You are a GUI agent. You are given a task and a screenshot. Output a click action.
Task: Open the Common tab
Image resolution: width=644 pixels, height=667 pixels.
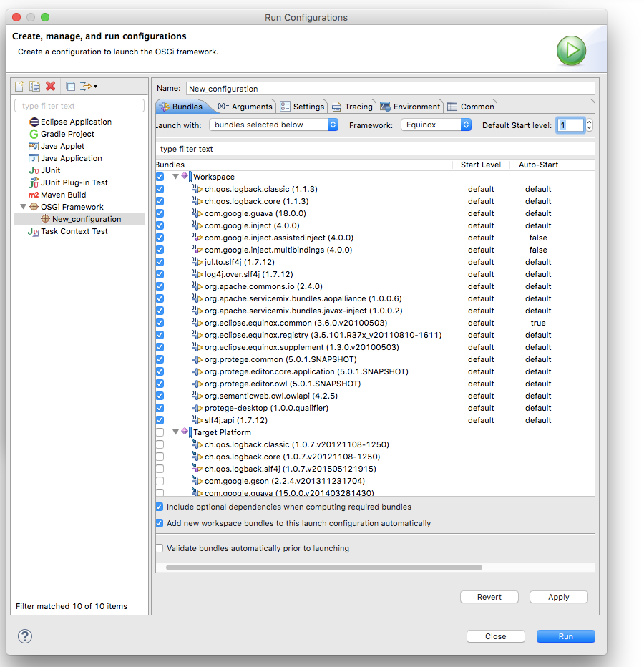471,107
